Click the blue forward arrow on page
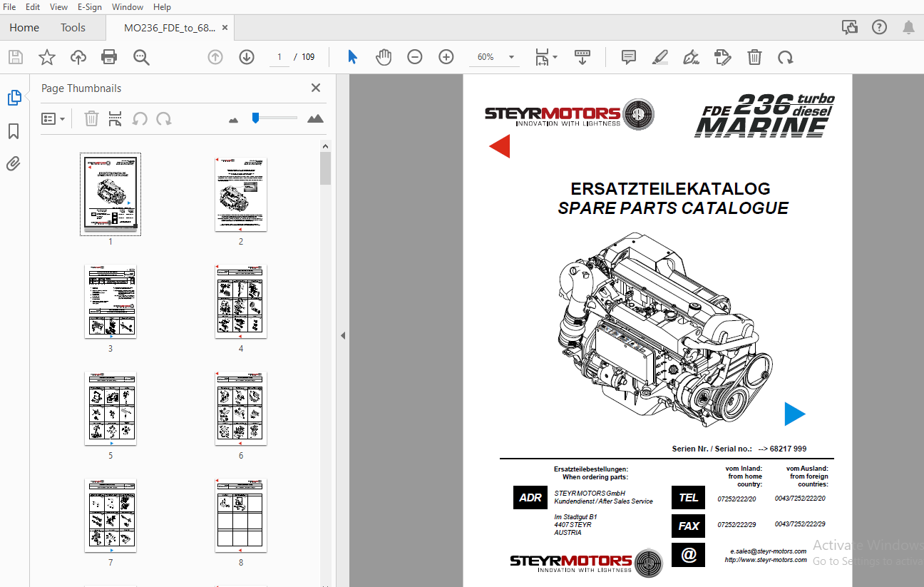 (795, 414)
